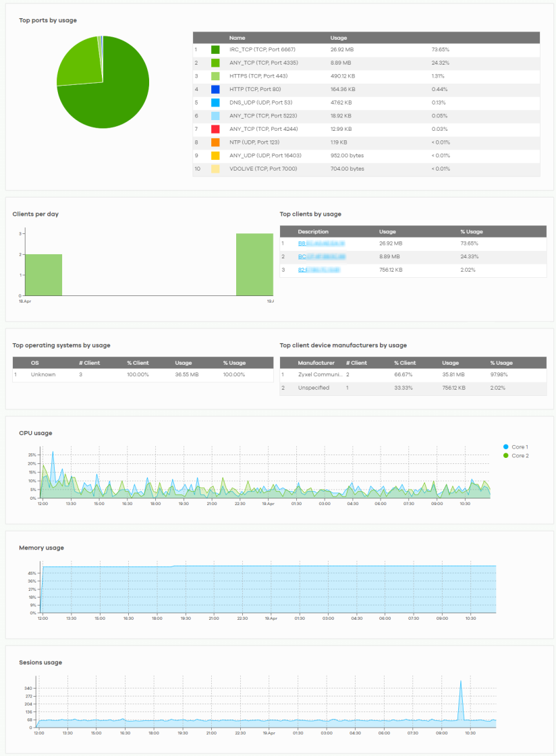
Task: Click the Manufacturer column header
Action: click(x=316, y=363)
